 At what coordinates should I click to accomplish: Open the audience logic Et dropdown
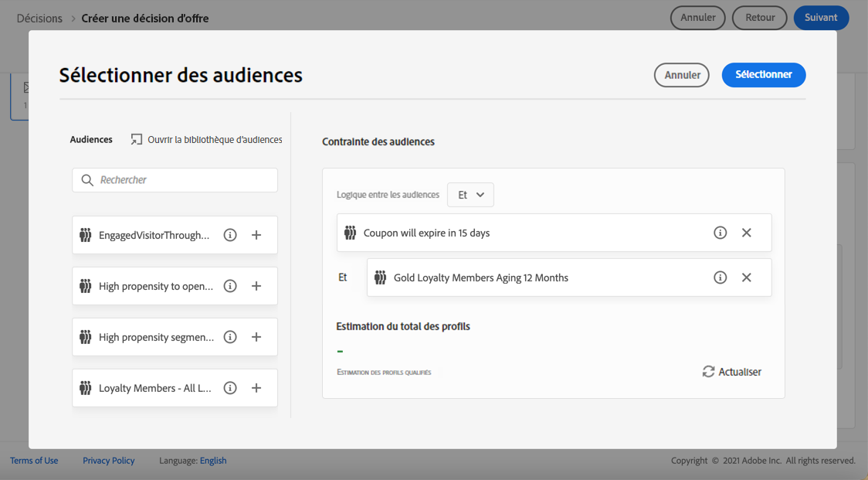[470, 195]
